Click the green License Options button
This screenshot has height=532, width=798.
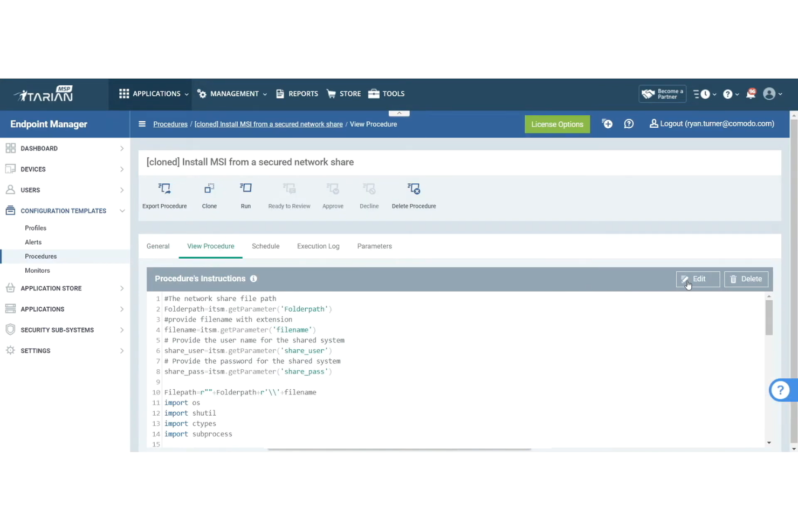[557, 124]
